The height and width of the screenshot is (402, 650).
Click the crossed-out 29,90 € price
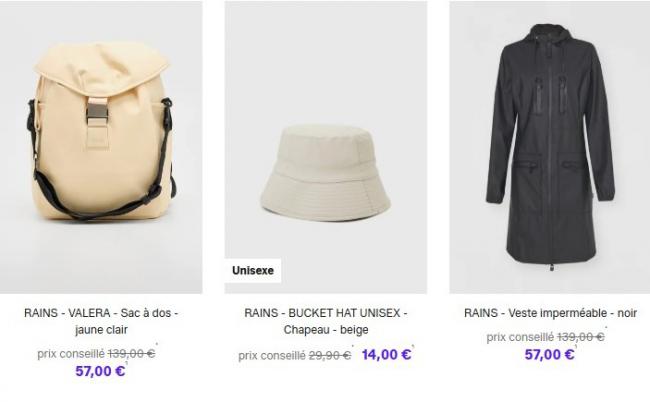point(330,356)
